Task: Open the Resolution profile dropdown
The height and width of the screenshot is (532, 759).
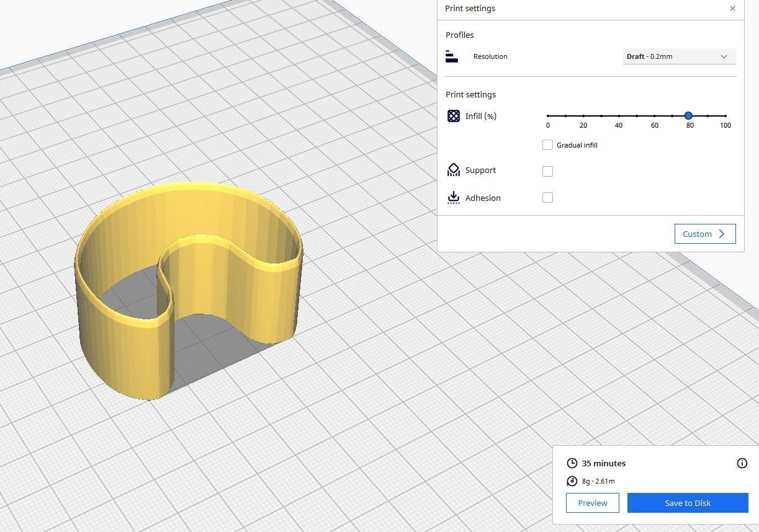Action: coord(679,56)
